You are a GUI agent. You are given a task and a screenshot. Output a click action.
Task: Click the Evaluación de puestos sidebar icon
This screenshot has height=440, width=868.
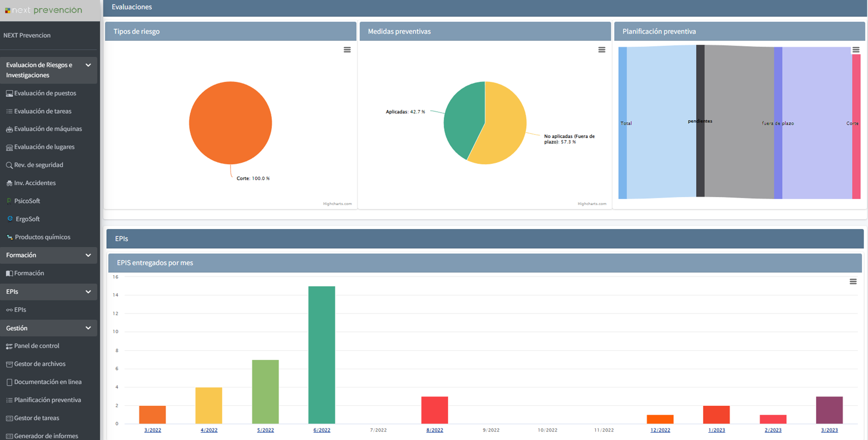tap(9, 93)
